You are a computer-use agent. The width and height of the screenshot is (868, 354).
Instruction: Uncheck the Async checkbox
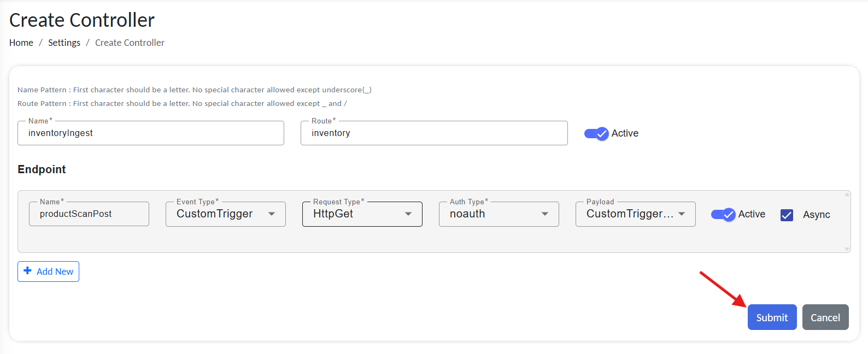pos(787,215)
